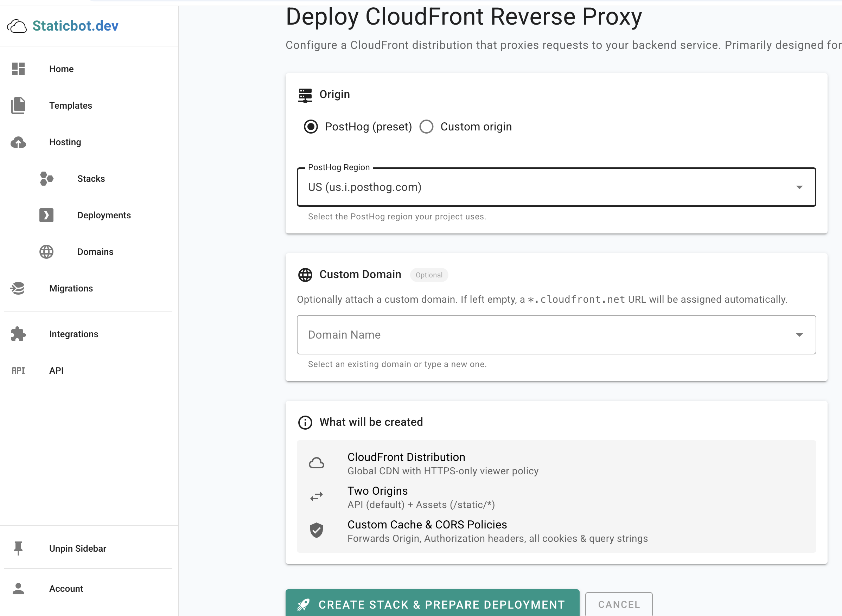
Task: Select the Custom origin radio button
Action: tap(426, 127)
